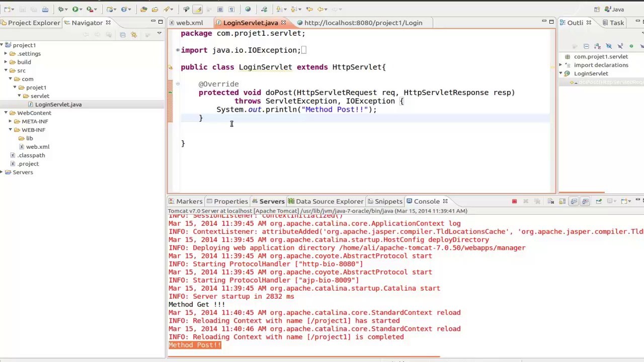The height and width of the screenshot is (362, 644).
Task: Start the Debug launch icon
Action: point(60,9)
